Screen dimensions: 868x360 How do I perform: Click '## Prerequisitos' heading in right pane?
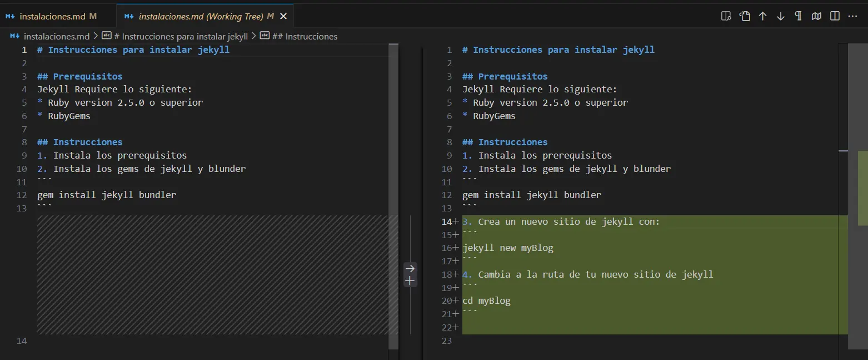click(505, 76)
